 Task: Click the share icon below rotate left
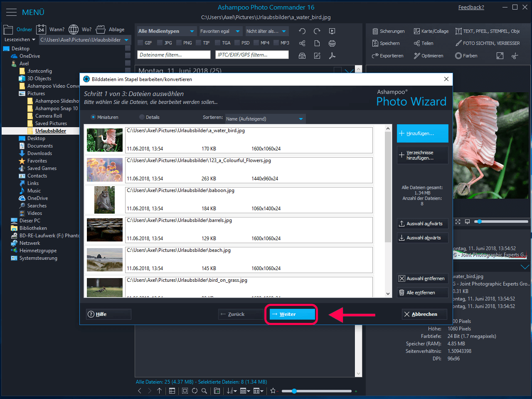pyautogui.click(x=302, y=43)
